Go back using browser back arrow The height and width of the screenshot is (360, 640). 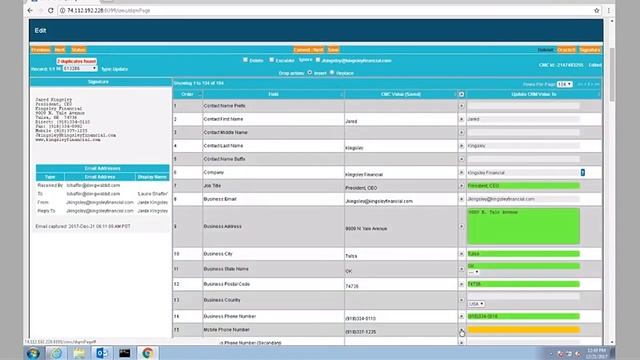pos(30,10)
